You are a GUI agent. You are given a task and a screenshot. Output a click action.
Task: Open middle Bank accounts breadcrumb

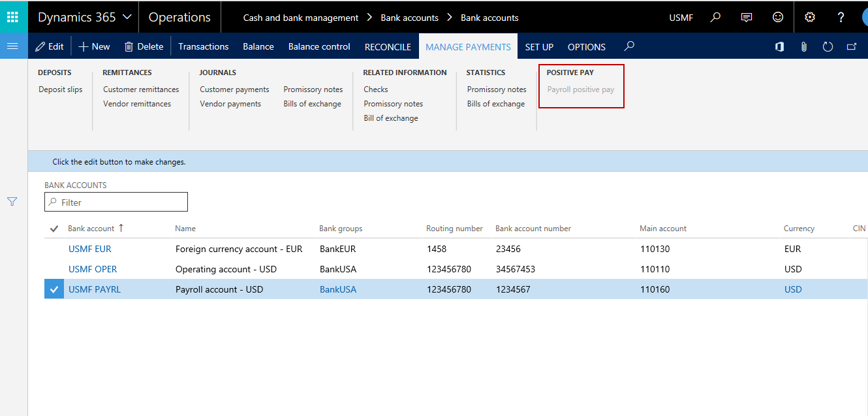(x=409, y=18)
